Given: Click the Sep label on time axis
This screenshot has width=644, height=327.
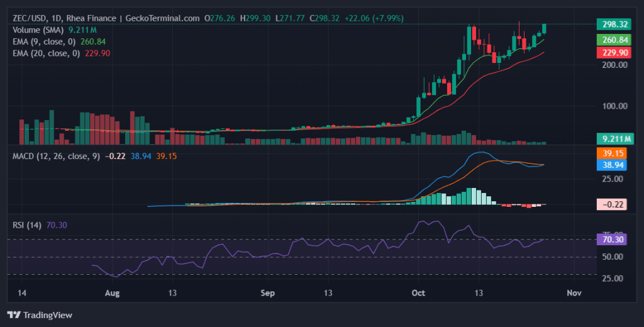Looking at the screenshot, I should tap(267, 293).
